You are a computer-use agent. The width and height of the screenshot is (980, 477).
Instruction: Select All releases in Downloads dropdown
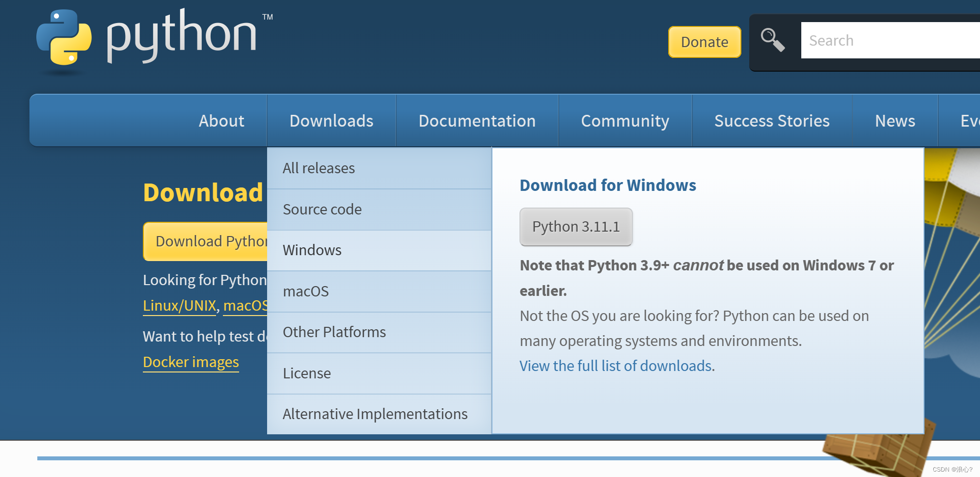(379, 168)
